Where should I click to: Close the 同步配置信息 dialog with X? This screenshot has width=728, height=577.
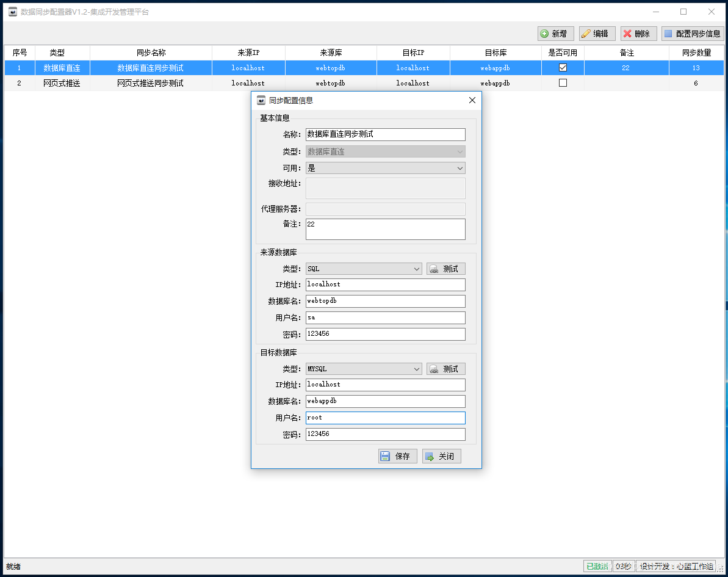(472, 100)
